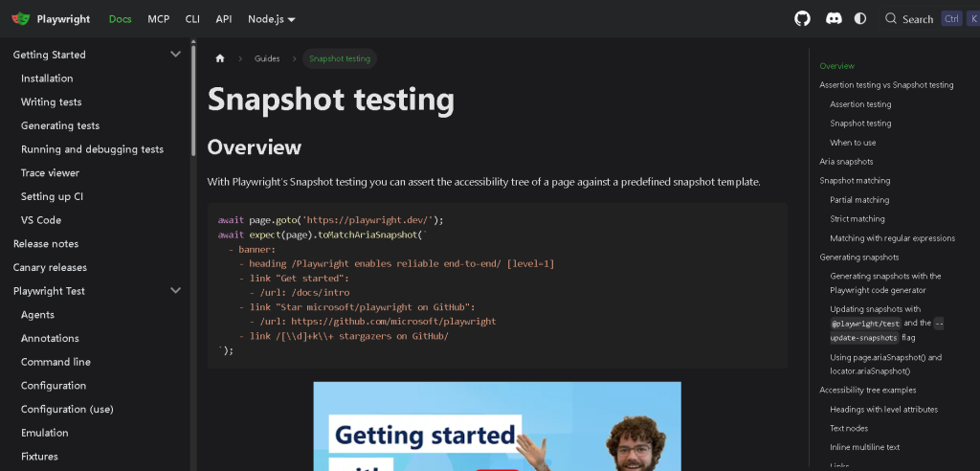The width and height of the screenshot is (980, 471).
Task: Jump to Overview in table of contents
Action: pos(836,66)
